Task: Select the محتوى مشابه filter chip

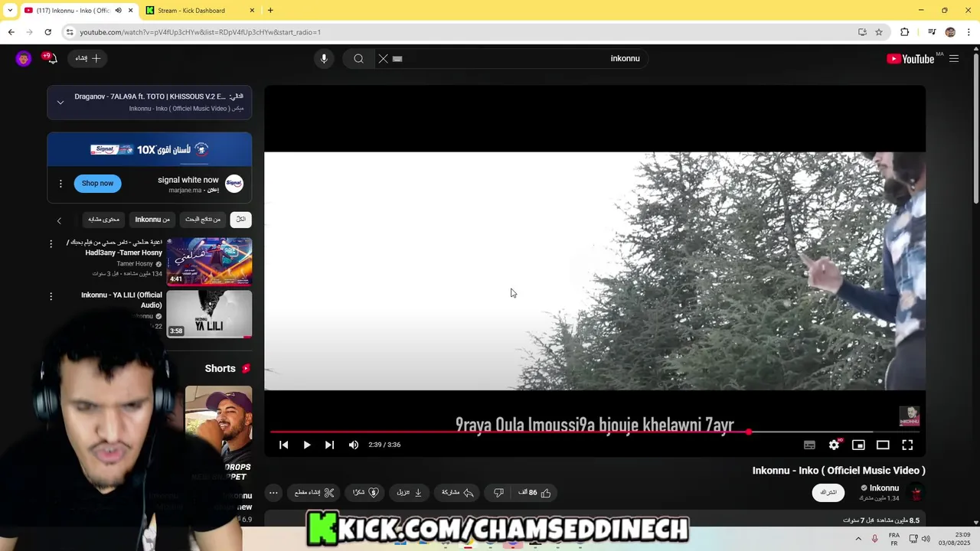Action: pos(103,220)
